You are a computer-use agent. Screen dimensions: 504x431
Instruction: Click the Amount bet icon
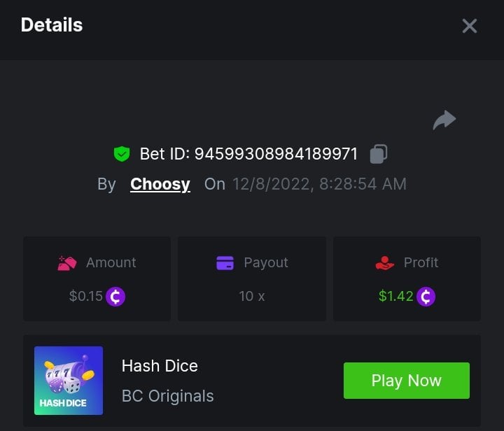pyautogui.click(x=67, y=263)
